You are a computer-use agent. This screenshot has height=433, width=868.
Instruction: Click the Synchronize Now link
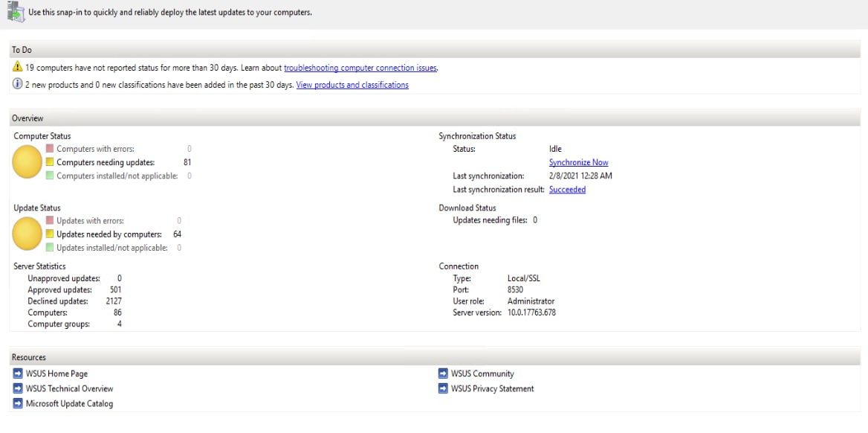(578, 162)
